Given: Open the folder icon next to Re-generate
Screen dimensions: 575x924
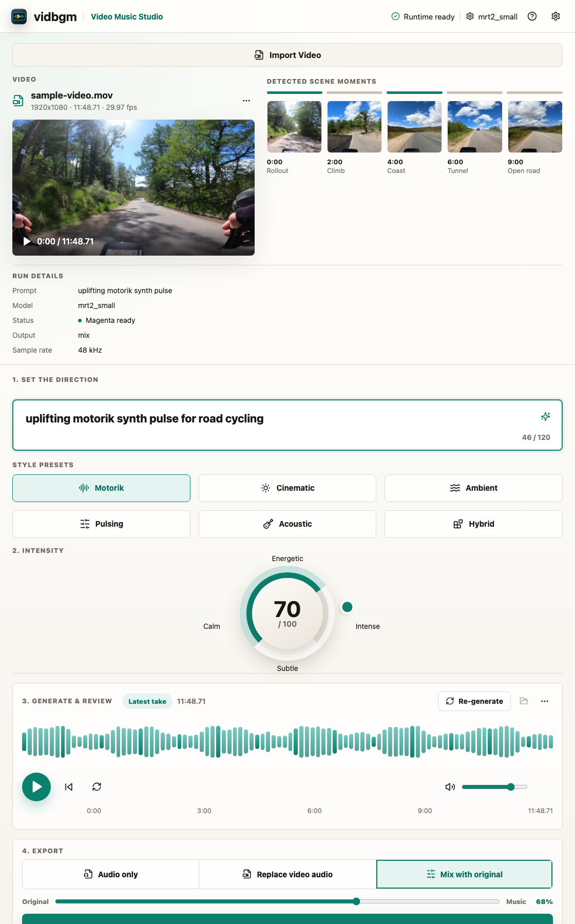Looking at the screenshot, I should click(x=524, y=701).
